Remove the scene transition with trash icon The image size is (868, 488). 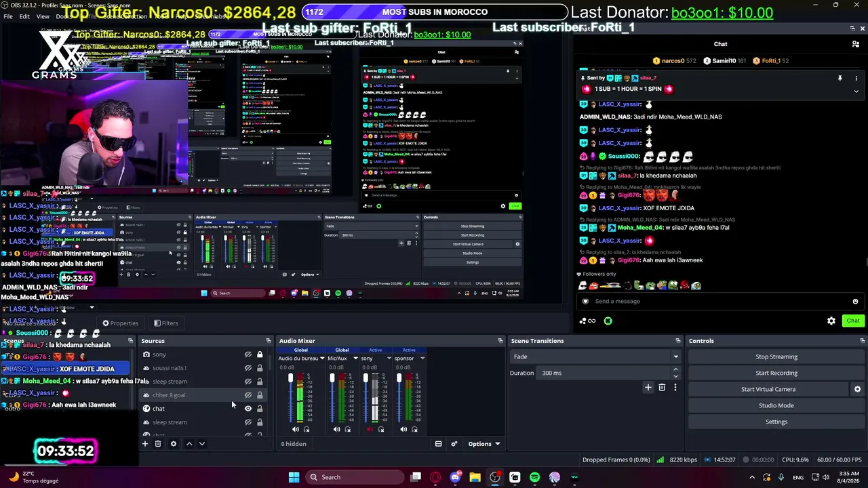point(662,388)
